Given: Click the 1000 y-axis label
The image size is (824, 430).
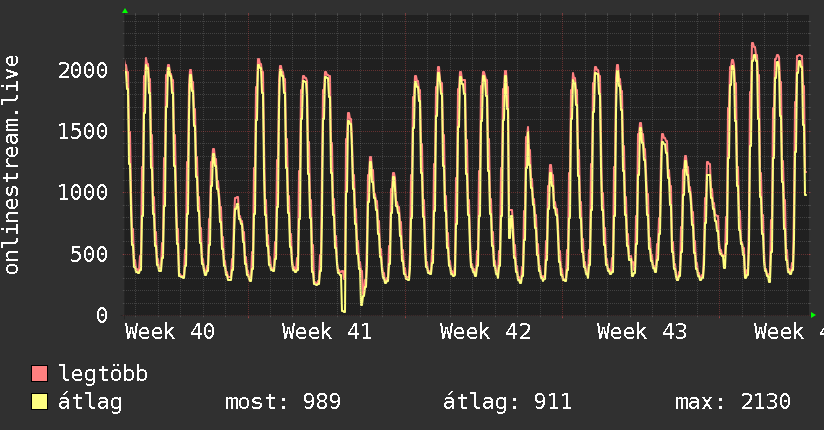Looking at the screenshot, I should [x=83, y=192].
